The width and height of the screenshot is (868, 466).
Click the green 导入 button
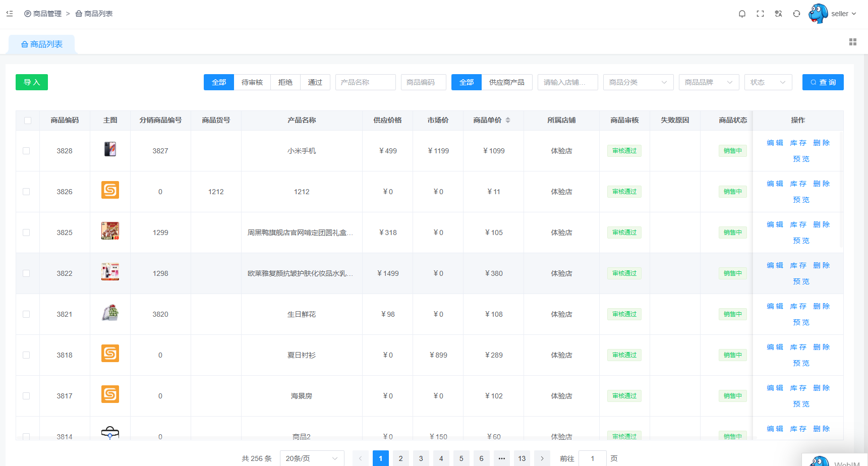[32, 82]
